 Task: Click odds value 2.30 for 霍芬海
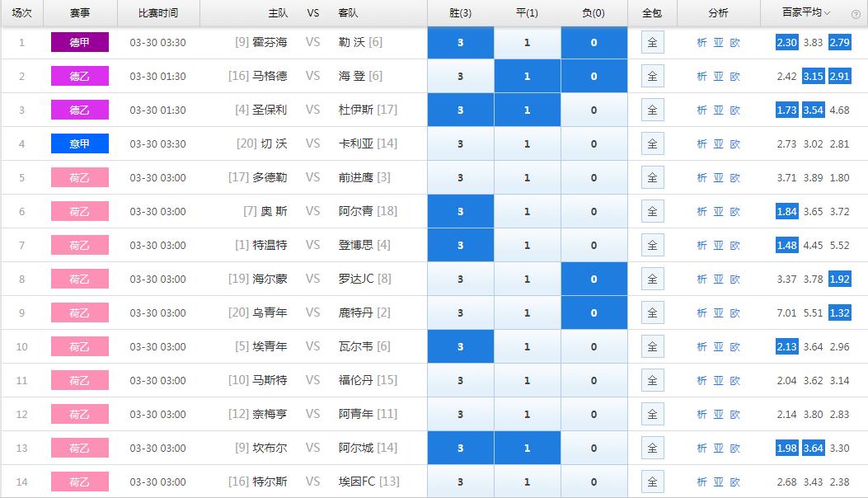786,43
